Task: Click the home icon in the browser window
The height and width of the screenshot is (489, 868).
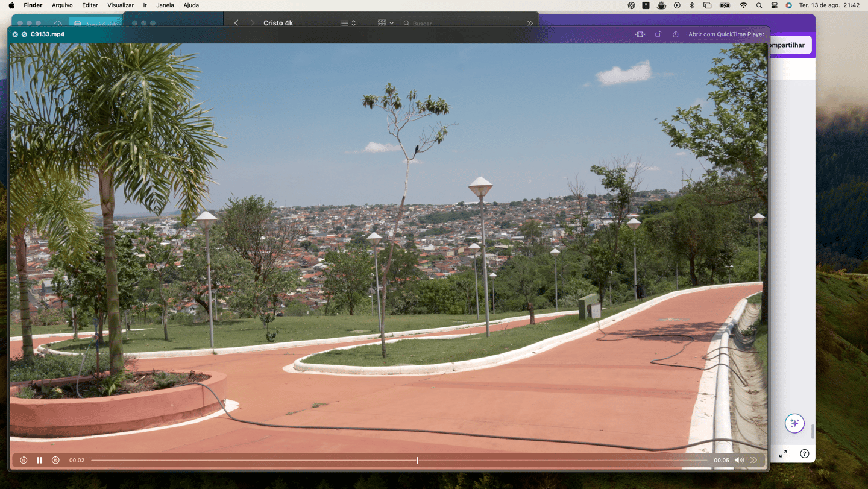Action: tap(58, 24)
